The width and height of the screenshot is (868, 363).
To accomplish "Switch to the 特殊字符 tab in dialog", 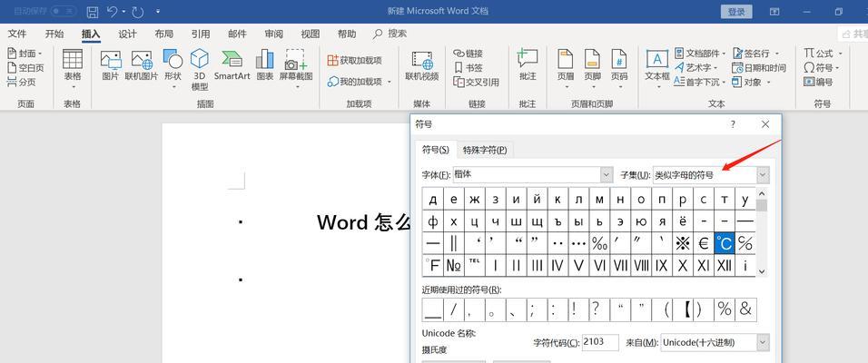I will click(485, 150).
